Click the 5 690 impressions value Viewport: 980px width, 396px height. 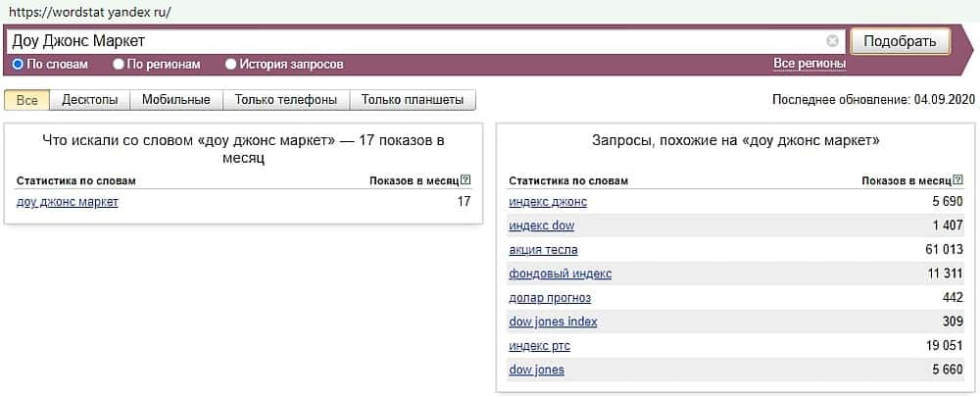[x=948, y=202]
